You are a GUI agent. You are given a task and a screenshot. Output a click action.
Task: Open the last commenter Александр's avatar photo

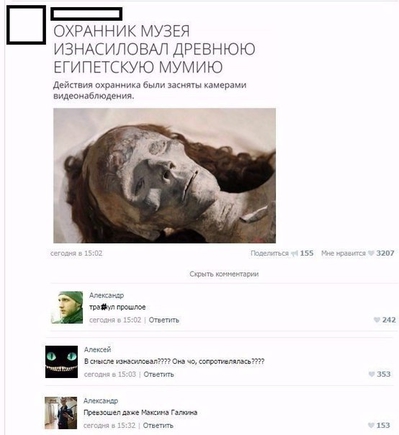click(x=61, y=413)
